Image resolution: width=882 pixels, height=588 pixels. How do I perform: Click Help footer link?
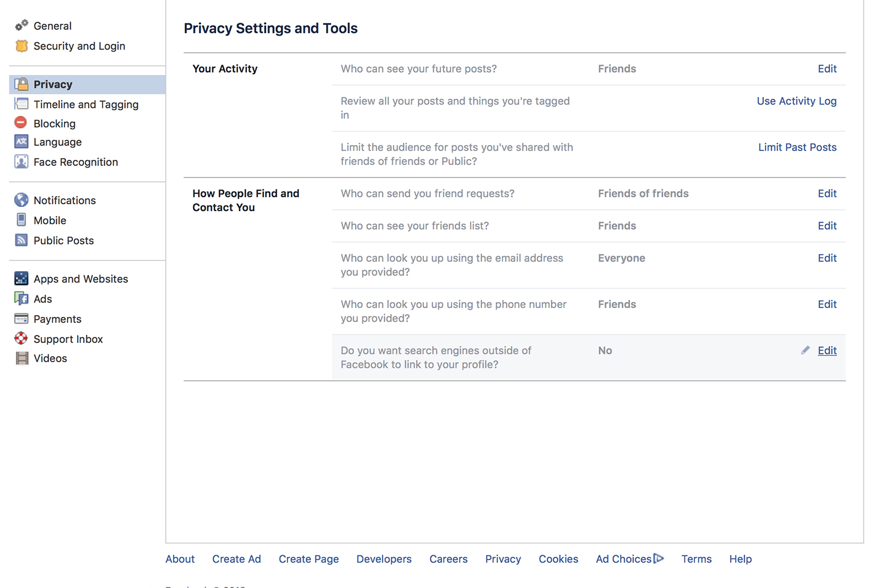click(740, 559)
